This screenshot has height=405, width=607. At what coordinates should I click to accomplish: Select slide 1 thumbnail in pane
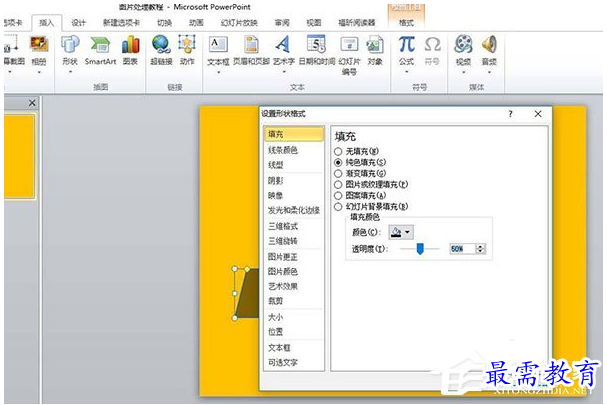tap(19, 156)
